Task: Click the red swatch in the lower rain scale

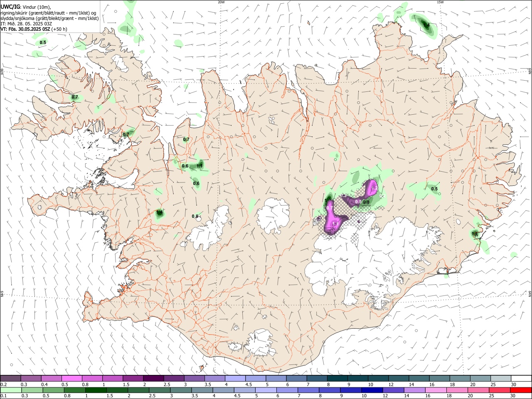Action: (521, 390)
